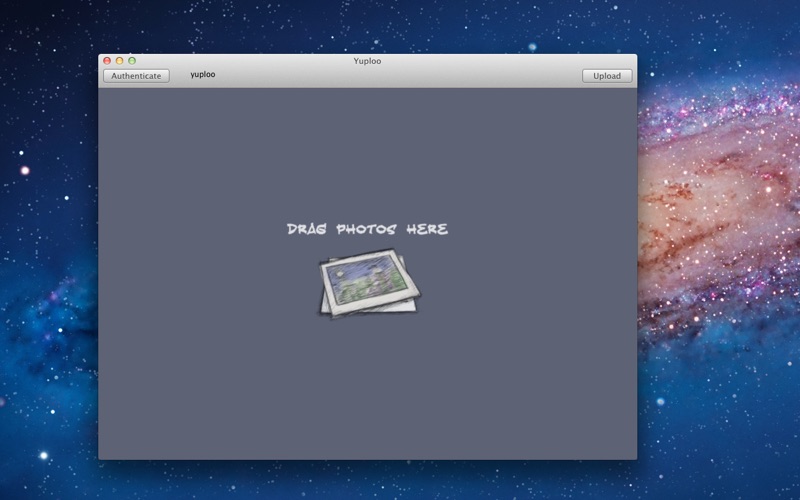Click empty gray area below the photo icon
Image resolution: width=800 pixels, height=500 pixels.
[367, 390]
